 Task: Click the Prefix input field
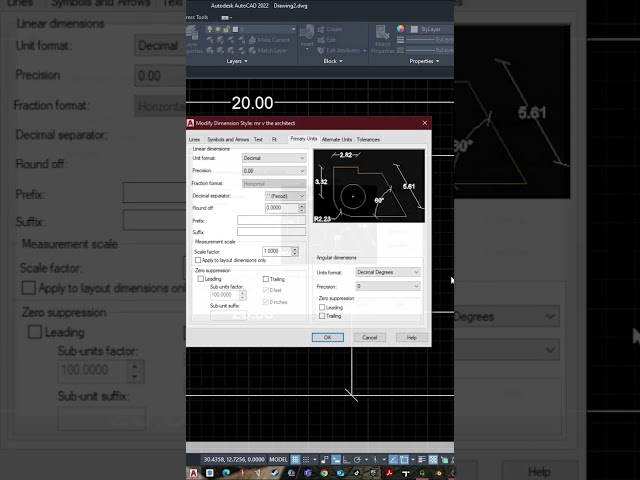coord(271,220)
